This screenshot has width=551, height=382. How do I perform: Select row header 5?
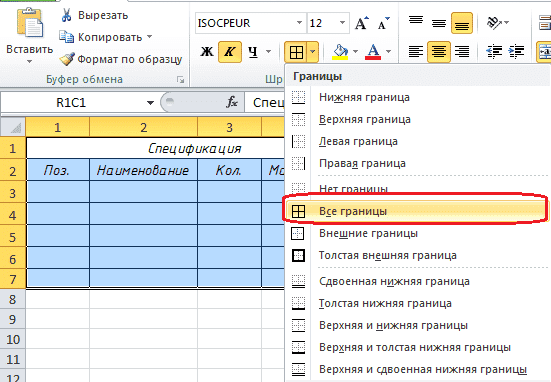pos(13,237)
